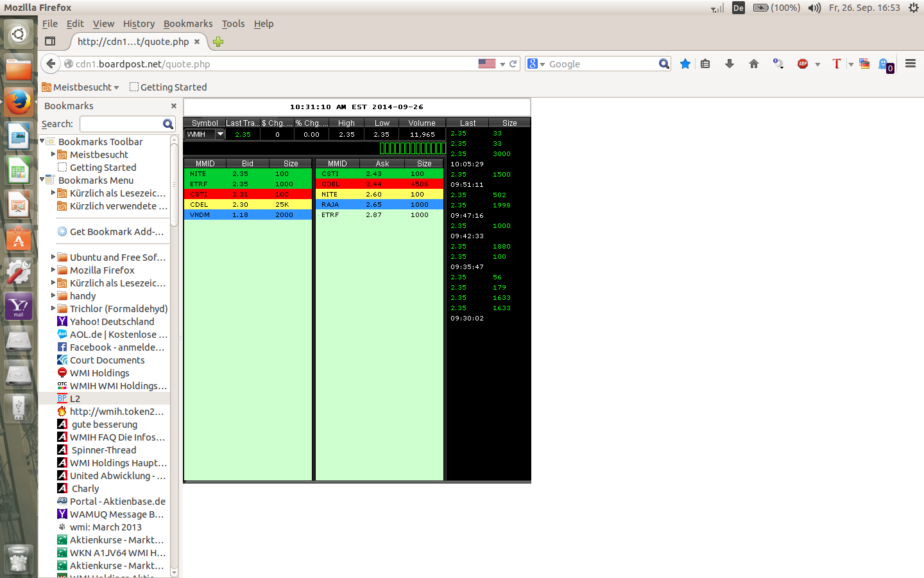Open the Files manager from the launcher

pyautogui.click(x=19, y=68)
